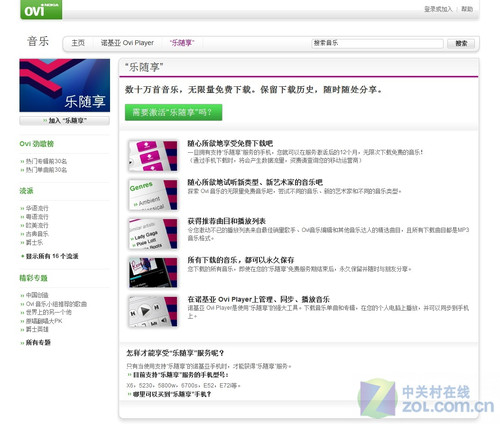The width and height of the screenshot is (500, 424).
Task: Click the Genres Ambient thumbnail
Action: 153,195
